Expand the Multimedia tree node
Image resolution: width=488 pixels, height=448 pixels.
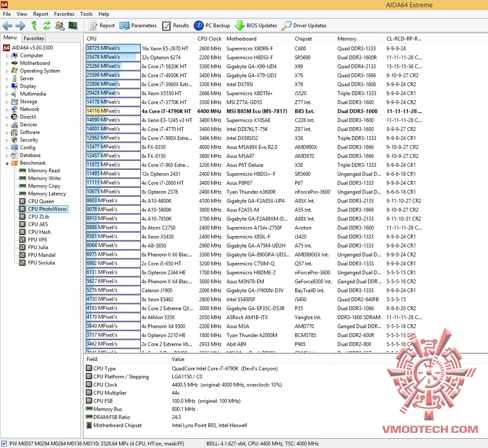point(7,94)
